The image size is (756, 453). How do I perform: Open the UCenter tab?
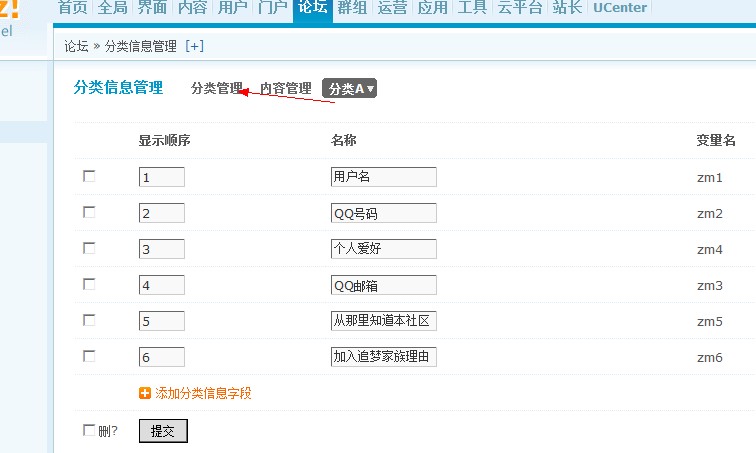pyautogui.click(x=620, y=7)
